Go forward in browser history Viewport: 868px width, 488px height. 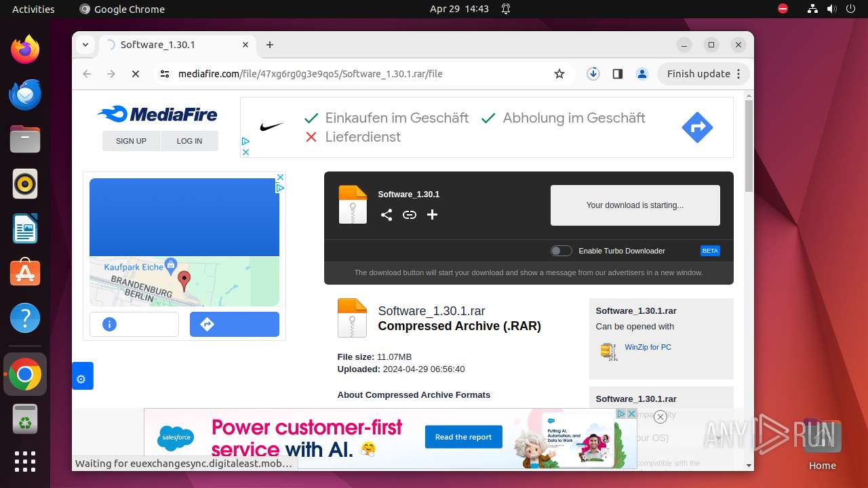click(111, 74)
